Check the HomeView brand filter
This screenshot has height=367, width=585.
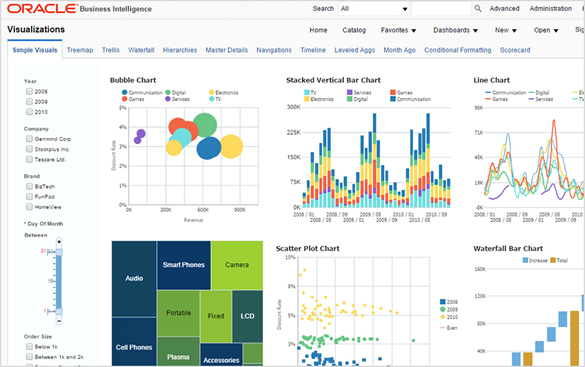[x=29, y=207]
